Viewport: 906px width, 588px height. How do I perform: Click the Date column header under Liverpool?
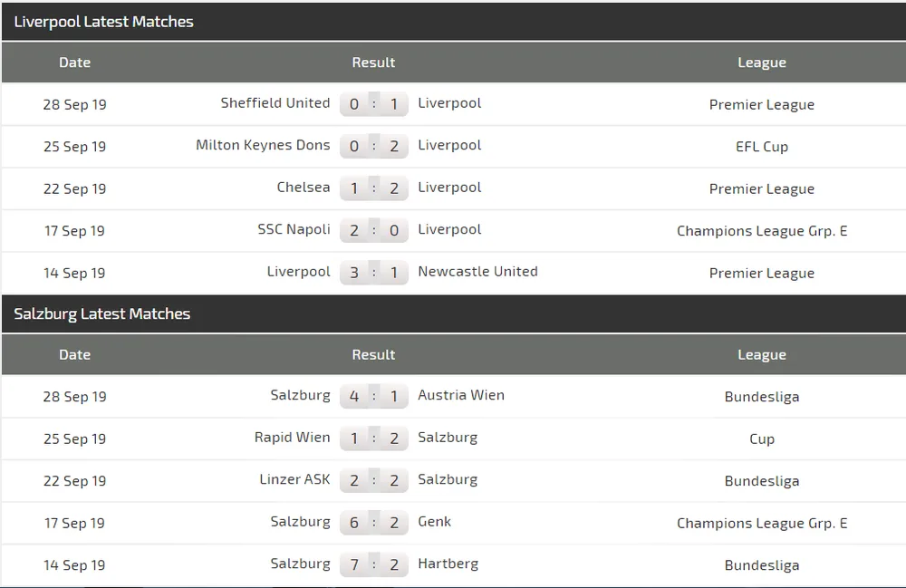74,63
